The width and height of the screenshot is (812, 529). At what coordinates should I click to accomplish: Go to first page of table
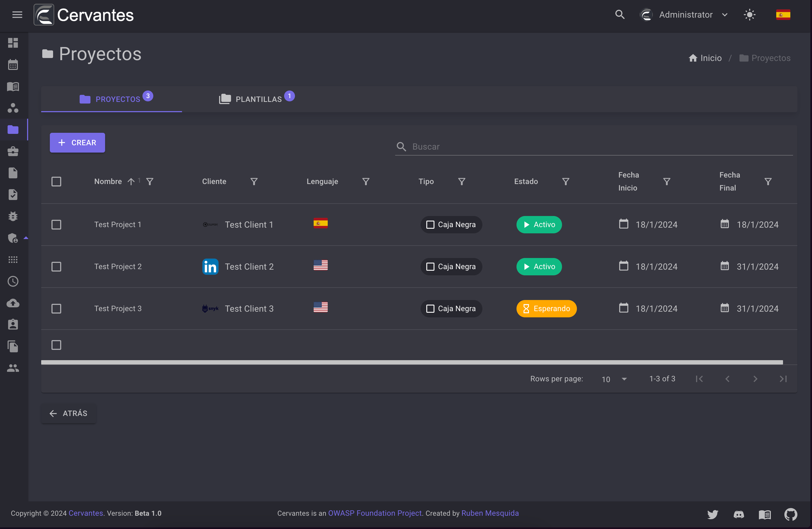(699, 379)
